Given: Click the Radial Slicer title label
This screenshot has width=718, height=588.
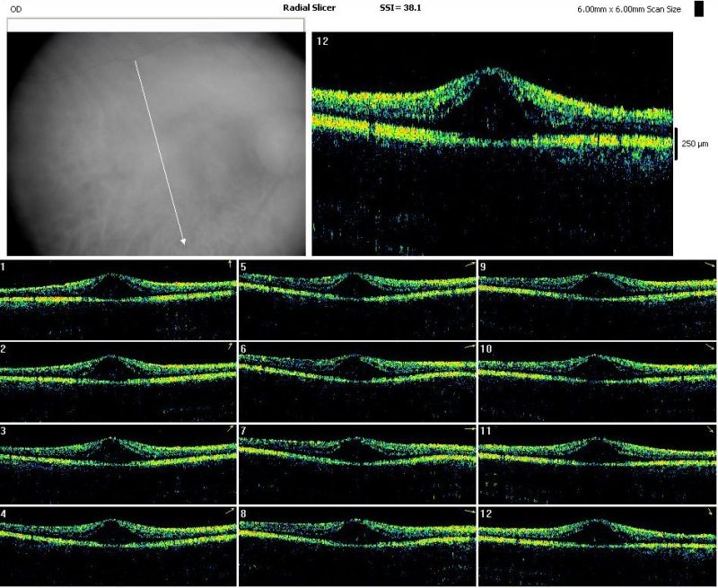Looking at the screenshot, I should tap(310, 7).
